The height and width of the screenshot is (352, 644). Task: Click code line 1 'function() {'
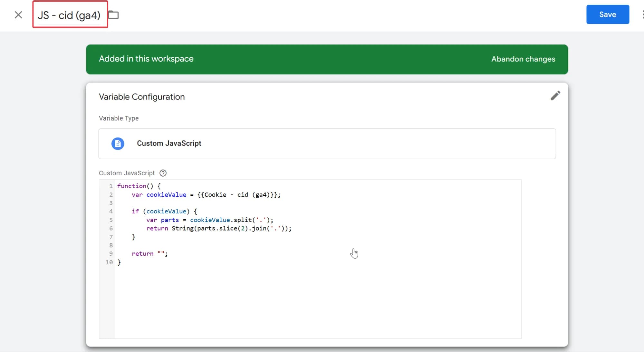tap(139, 186)
